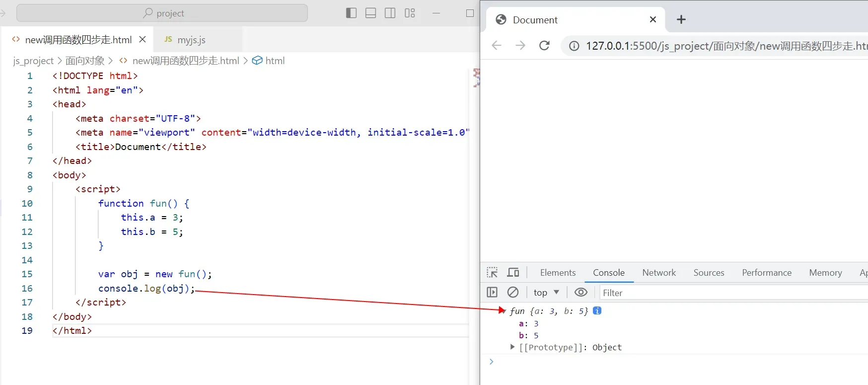Click the JS file icon on myjs.js tab
The height and width of the screenshot is (385, 868).
tap(168, 39)
